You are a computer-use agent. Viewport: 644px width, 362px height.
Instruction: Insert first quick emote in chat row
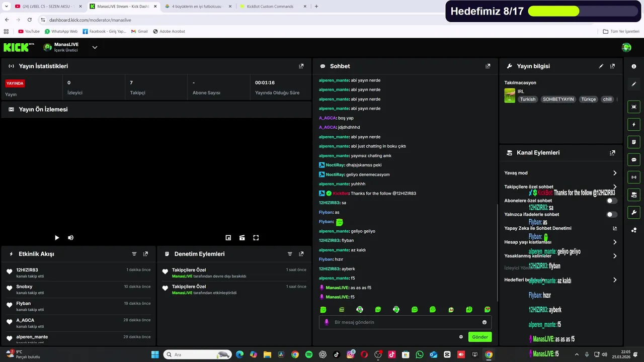click(324, 309)
